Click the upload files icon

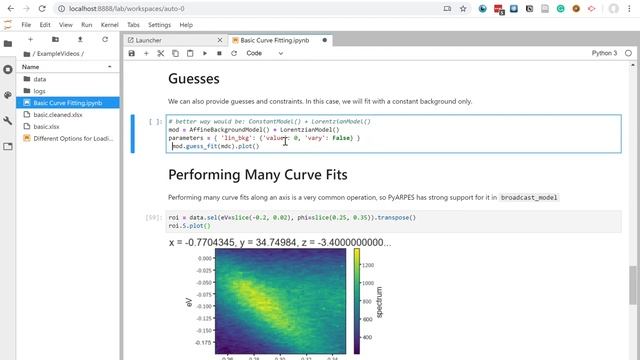click(80, 40)
